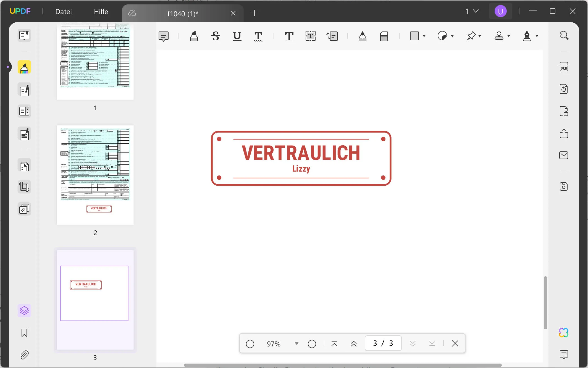
Task: Open the protect PDF with password tool
Action: coord(564,111)
